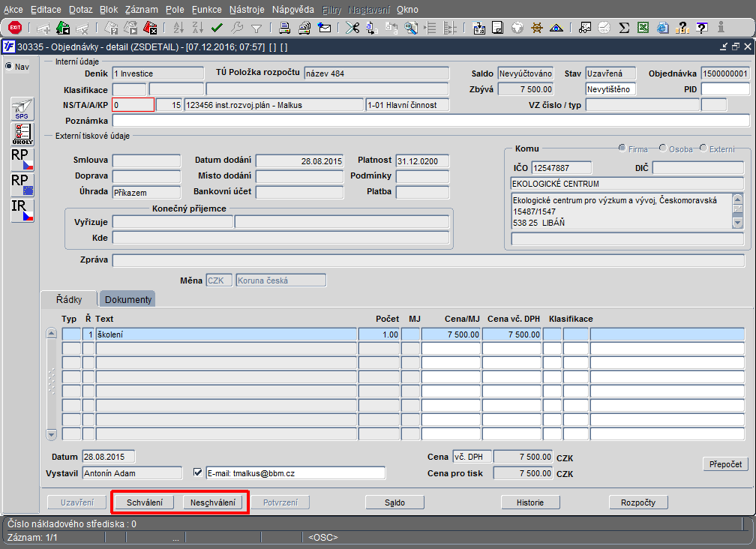The width and height of the screenshot is (756, 549).
Task: Switch to the Dokumenty tab
Action: (x=127, y=299)
